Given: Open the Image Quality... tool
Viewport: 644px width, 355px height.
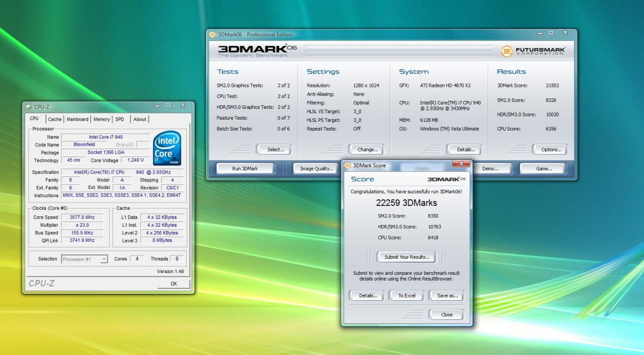Looking at the screenshot, I should coord(316,168).
